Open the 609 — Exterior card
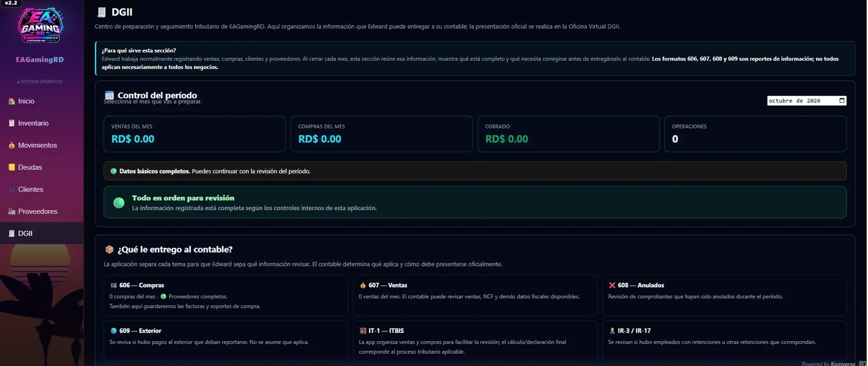This screenshot has height=366, width=868. [x=226, y=341]
